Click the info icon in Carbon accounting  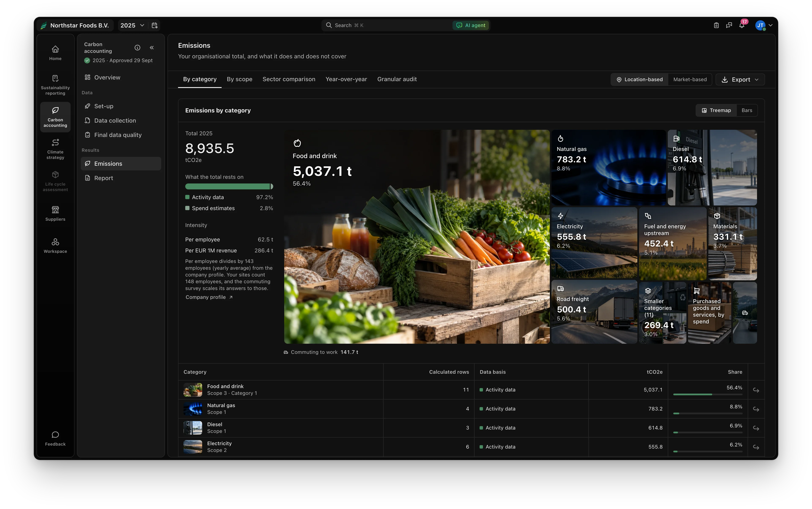coord(137,48)
